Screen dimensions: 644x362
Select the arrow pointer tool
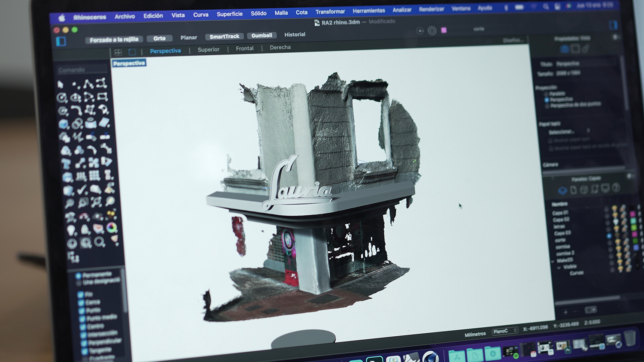[61, 84]
